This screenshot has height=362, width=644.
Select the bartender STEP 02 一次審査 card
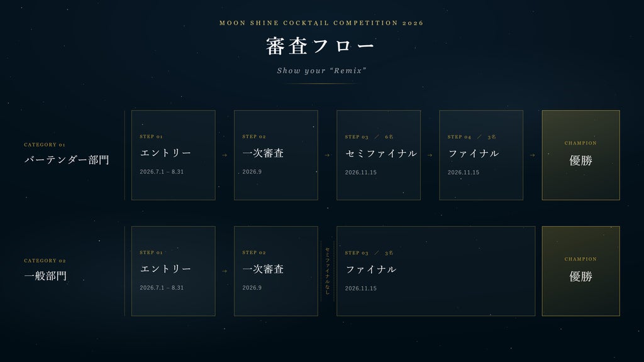[276, 155]
